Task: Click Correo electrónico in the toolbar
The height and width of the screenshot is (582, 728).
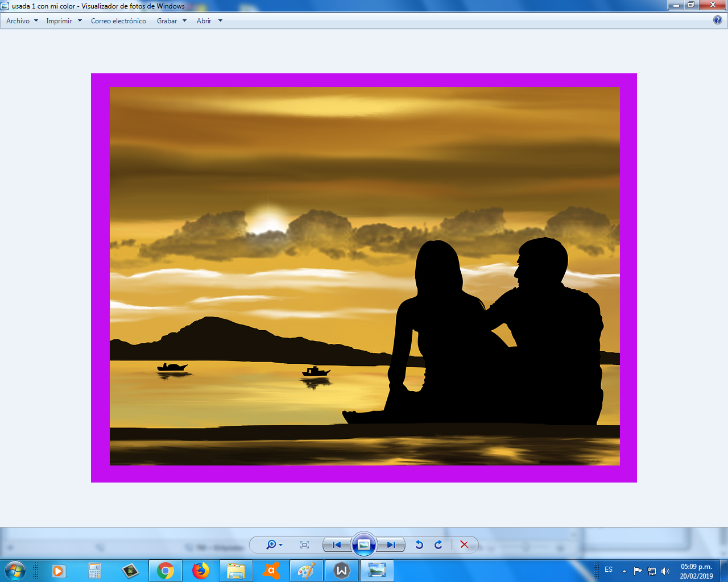Action: coord(118,21)
